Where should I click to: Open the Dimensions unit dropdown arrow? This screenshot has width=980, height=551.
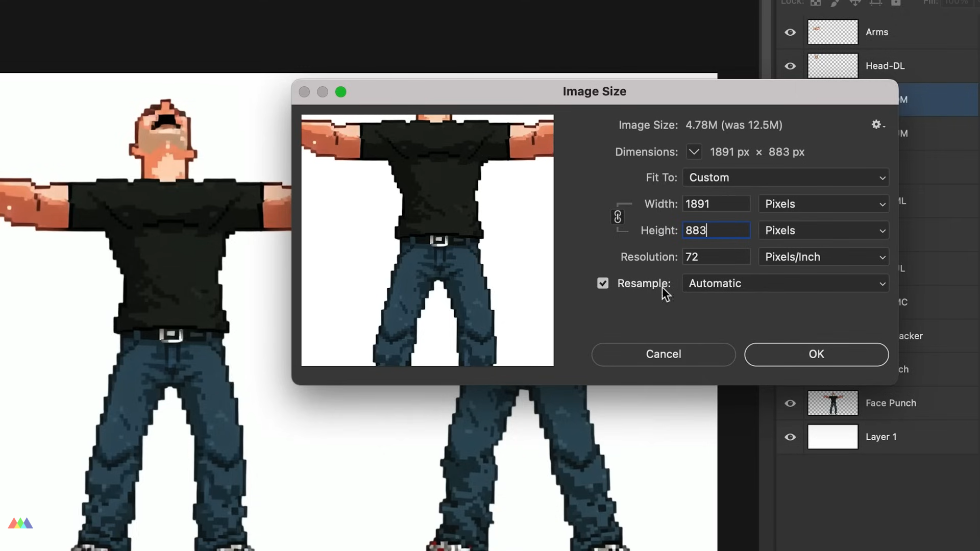694,152
